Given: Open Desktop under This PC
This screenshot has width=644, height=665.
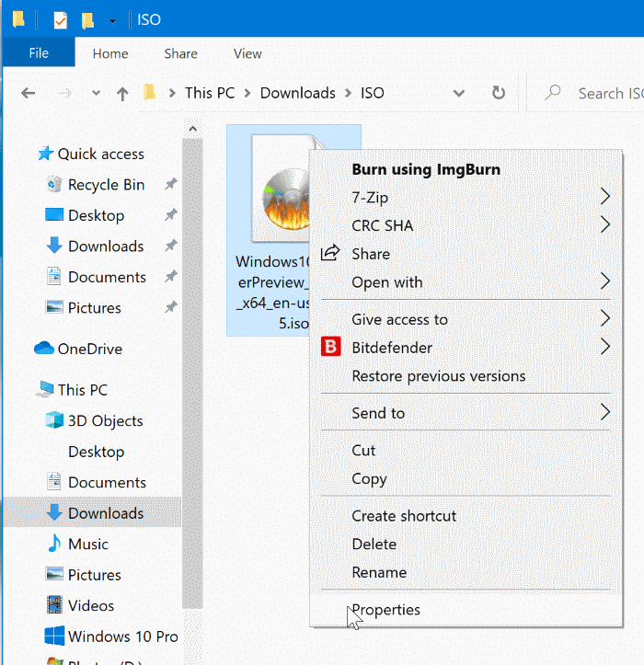Looking at the screenshot, I should tap(97, 452).
